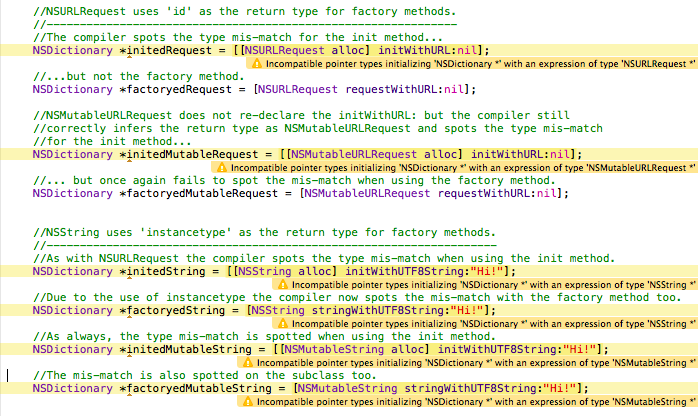
Task: Click the initedRequest variable name
Action: tap(162, 48)
